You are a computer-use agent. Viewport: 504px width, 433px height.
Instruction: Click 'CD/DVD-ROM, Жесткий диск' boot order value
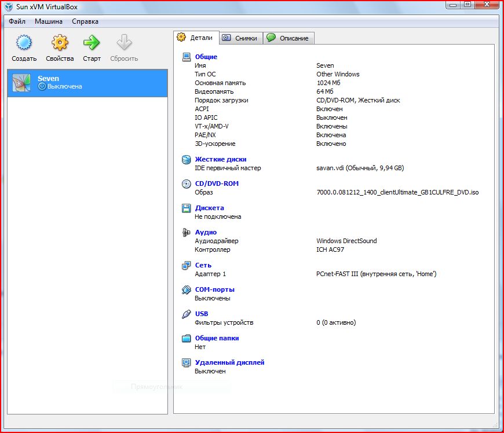point(358,100)
